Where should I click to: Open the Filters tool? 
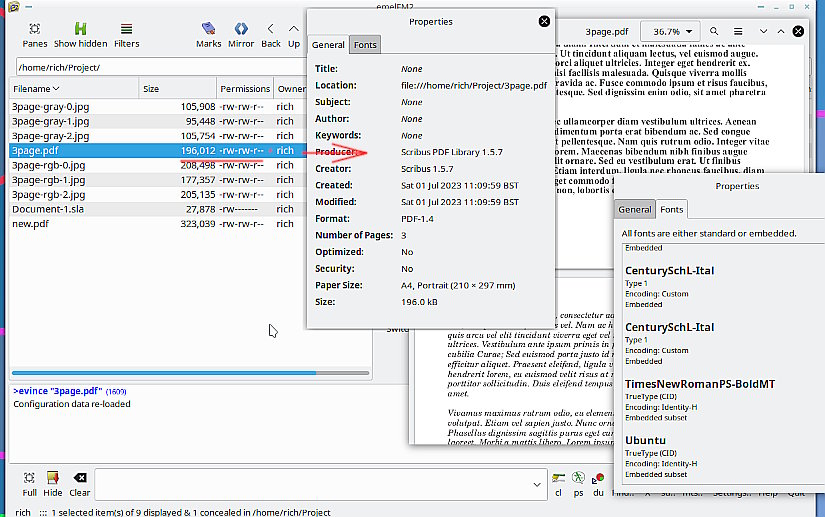[x=126, y=34]
